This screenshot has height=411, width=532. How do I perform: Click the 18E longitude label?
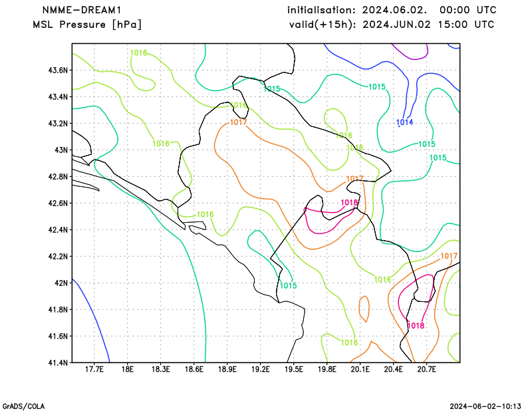(127, 369)
